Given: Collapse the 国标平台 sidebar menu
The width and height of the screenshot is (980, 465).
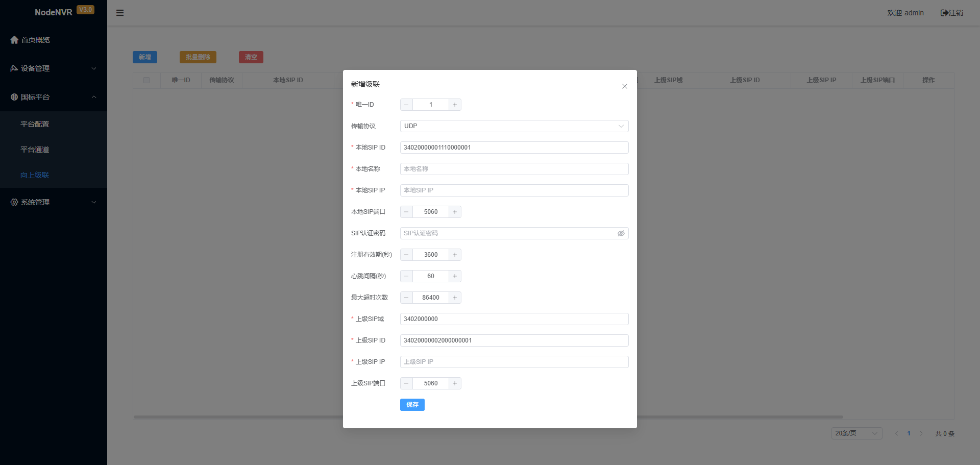Looking at the screenshot, I should (x=54, y=97).
